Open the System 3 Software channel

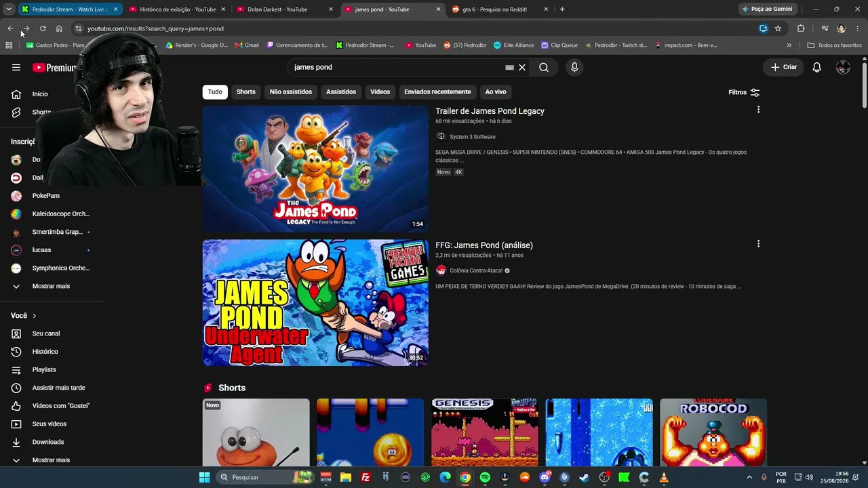(472, 137)
